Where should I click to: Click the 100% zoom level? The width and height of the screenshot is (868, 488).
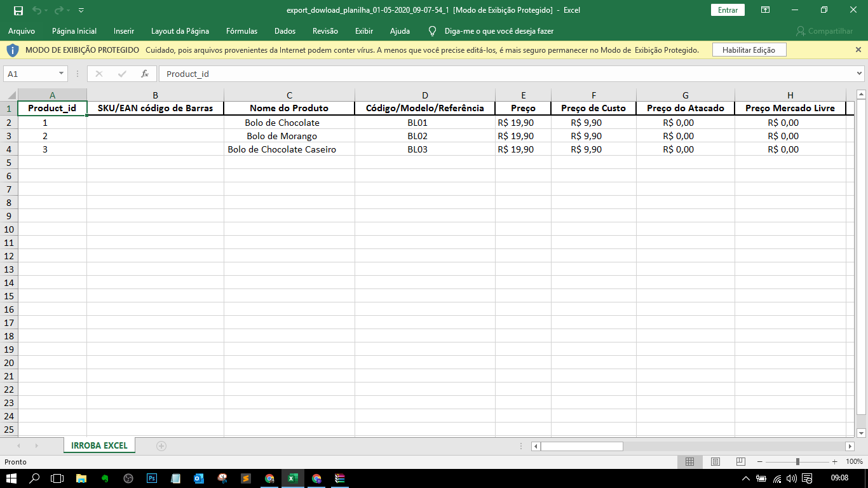tap(854, 461)
